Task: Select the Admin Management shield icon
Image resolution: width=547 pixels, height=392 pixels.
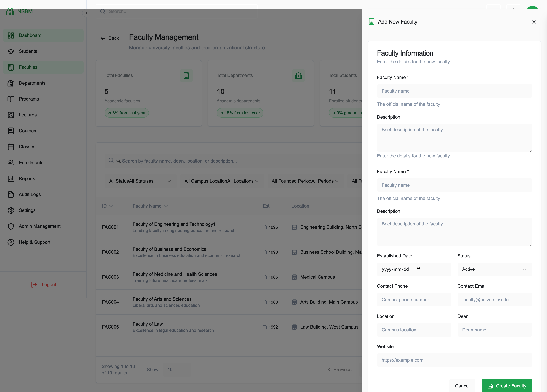Action: [x=11, y=226]
